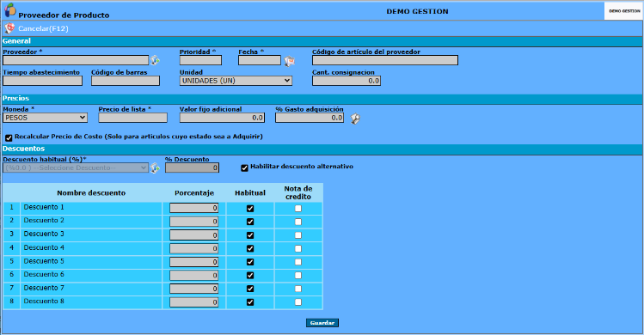Click Código de artículo del proveedor field
The height and width of the screenshot is (335, 644).
coord(385,60)
